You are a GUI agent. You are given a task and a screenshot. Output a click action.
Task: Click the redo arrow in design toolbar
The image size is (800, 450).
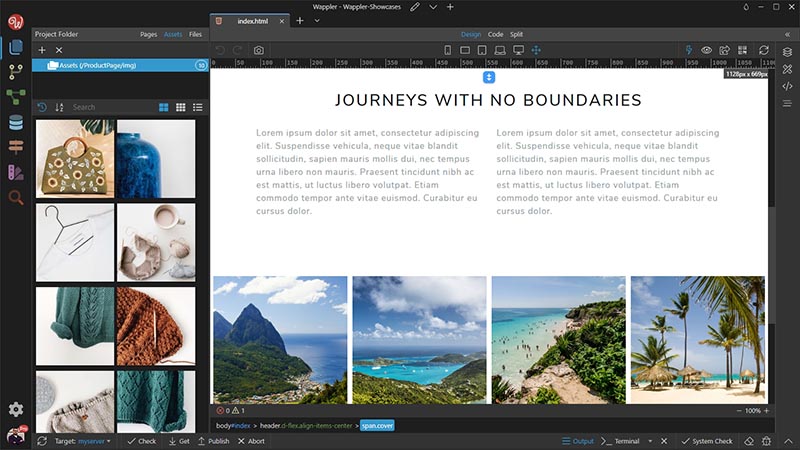(x=237, y=50)
